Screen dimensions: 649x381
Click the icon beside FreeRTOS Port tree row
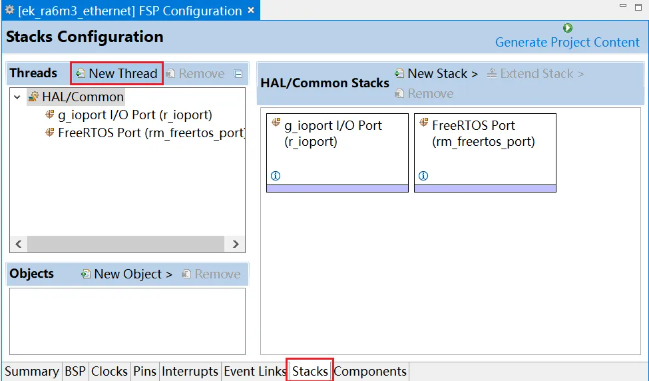click(50, 132)
